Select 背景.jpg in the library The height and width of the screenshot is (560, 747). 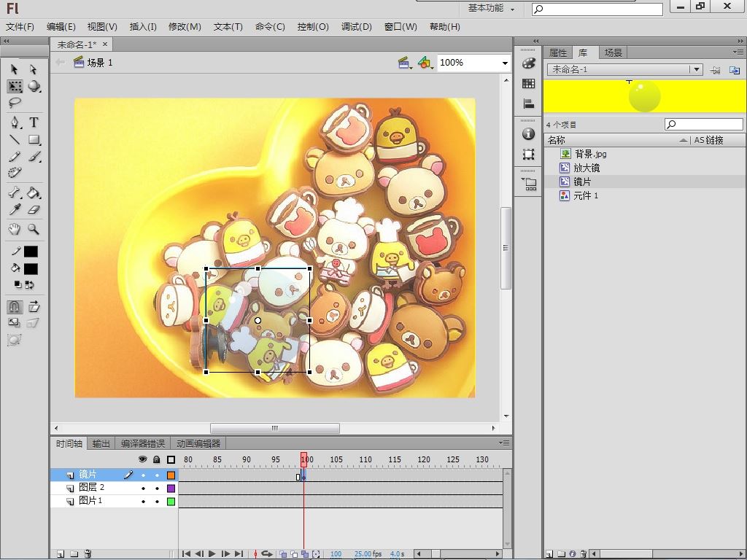(590, 154)
